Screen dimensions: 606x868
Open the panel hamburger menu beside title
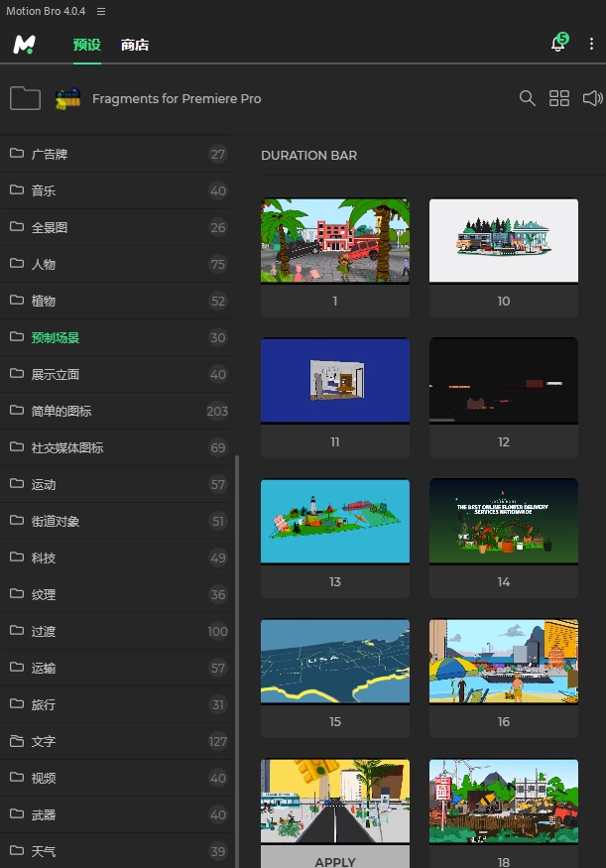tap(101, 11)
